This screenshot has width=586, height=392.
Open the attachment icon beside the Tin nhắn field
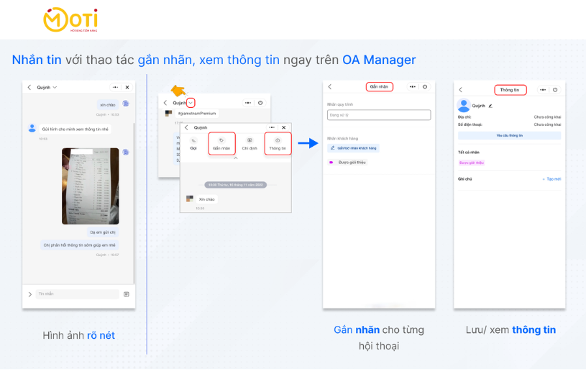[x=127, y=293]
